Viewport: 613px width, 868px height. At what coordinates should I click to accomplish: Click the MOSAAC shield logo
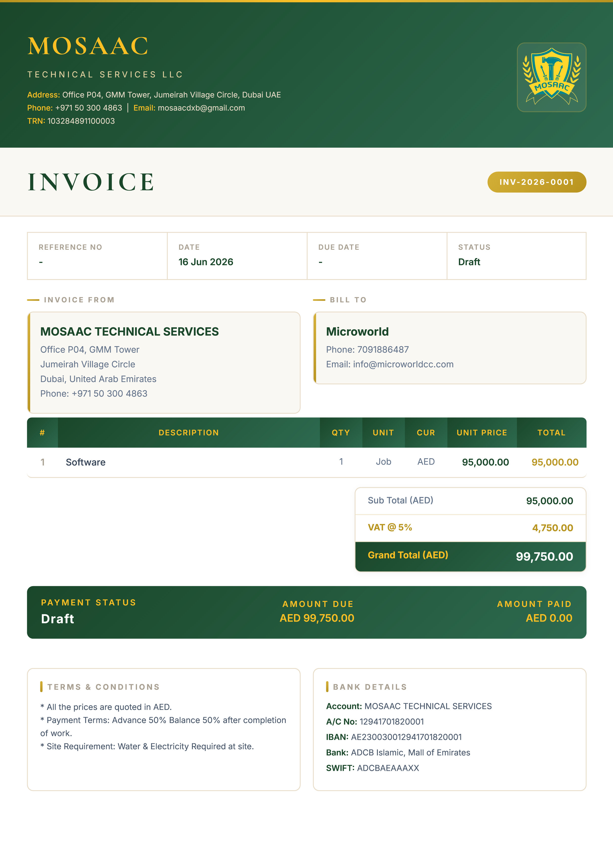pyautogui.click(x=551, y=77)
